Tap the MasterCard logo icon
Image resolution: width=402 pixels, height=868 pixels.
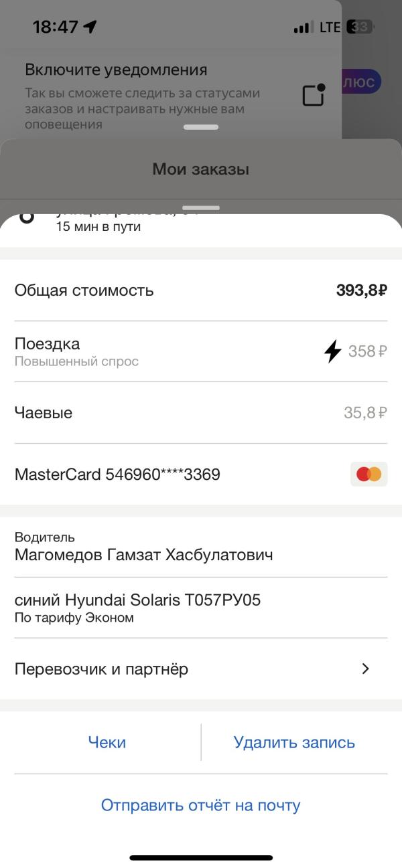[x=368, y=474]
